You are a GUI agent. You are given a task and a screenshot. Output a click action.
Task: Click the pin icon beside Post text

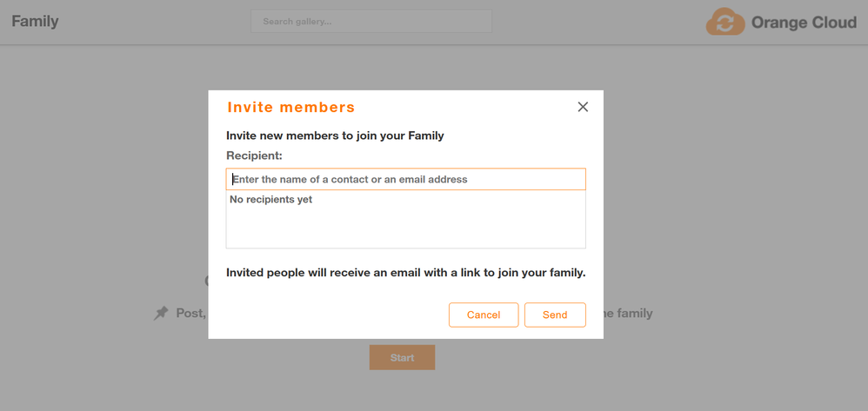click(161, 314)
